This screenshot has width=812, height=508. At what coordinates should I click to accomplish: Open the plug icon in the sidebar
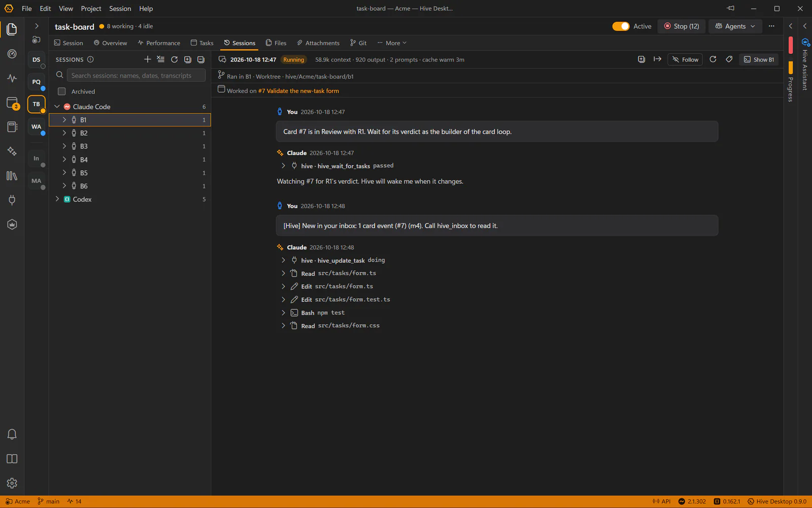(12, 200)
